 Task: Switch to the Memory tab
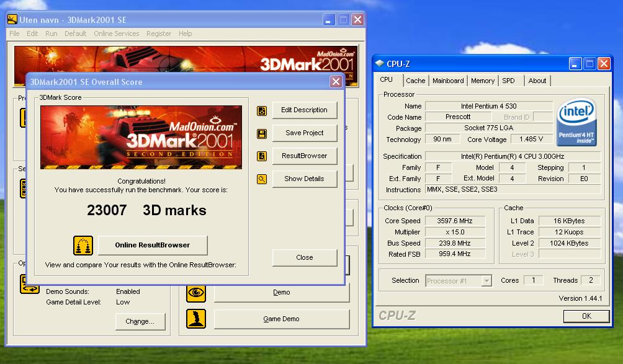(x=483, y=81)
